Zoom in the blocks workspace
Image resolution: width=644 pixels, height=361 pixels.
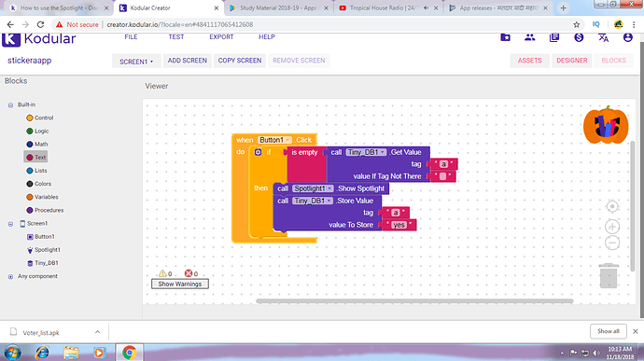tap(612, 227)
